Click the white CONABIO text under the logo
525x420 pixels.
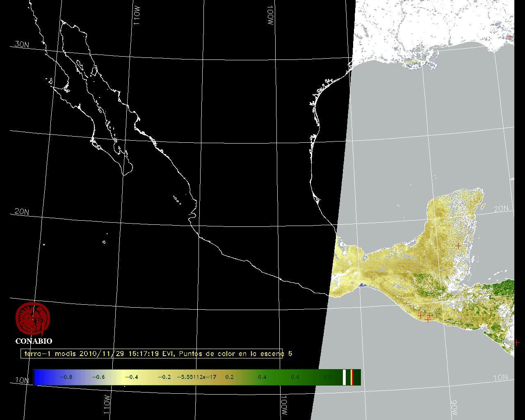34,341
